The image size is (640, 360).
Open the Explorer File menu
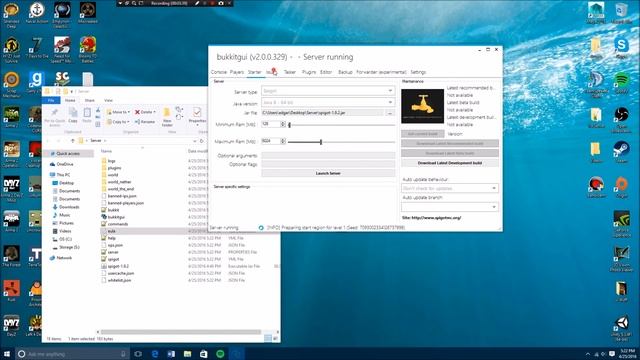(x=51, y=100)
